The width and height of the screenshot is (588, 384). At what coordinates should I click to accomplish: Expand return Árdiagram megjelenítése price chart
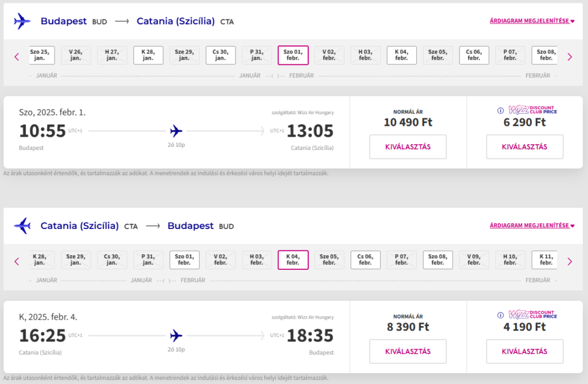click(x=532, y=226)
